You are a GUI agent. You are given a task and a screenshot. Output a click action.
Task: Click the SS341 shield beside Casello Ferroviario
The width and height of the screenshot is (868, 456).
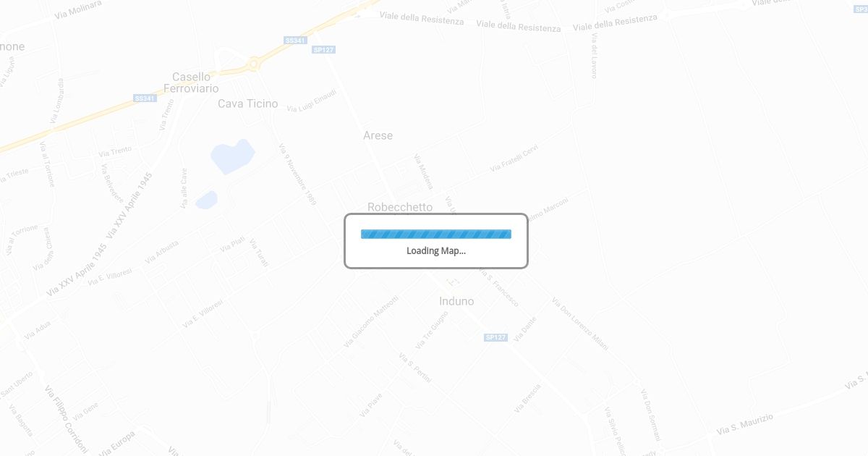[145, 98]
